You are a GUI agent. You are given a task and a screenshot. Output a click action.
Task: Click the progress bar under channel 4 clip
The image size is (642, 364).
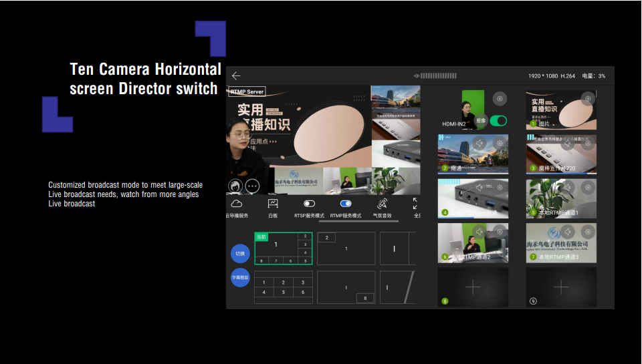point(473,218)
